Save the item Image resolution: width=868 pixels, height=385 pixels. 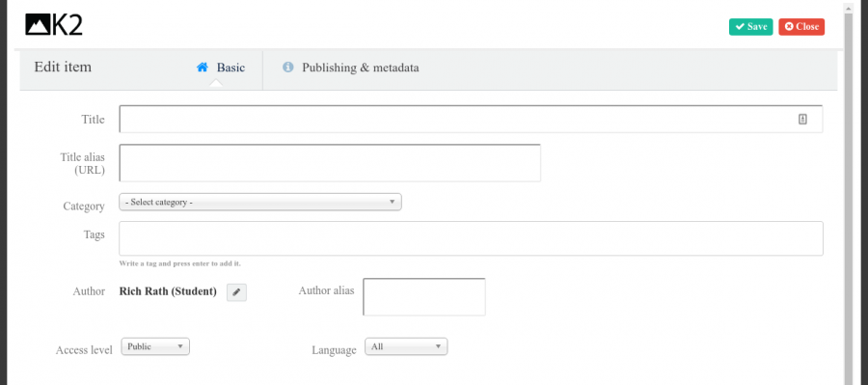[x=750, y=27]
